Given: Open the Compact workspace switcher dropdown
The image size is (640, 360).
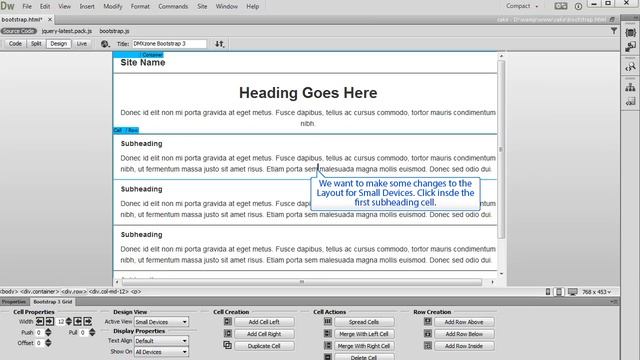Looking at the screenshot, I should 522,6.
